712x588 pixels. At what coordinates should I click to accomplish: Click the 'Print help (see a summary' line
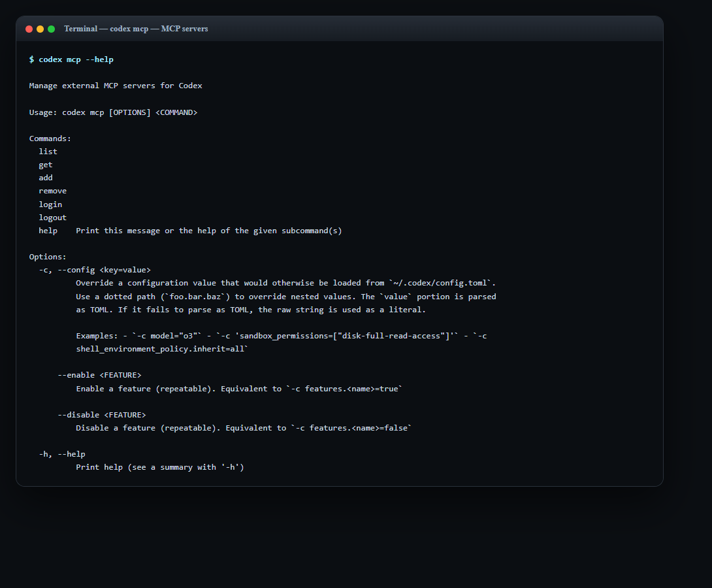point(160,467)
